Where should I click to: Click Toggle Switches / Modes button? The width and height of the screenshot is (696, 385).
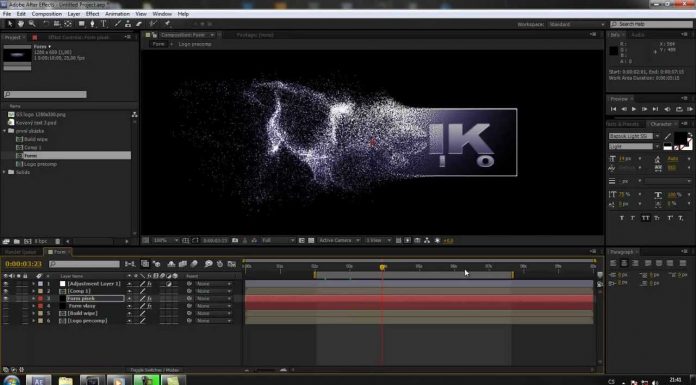point(154,370)
